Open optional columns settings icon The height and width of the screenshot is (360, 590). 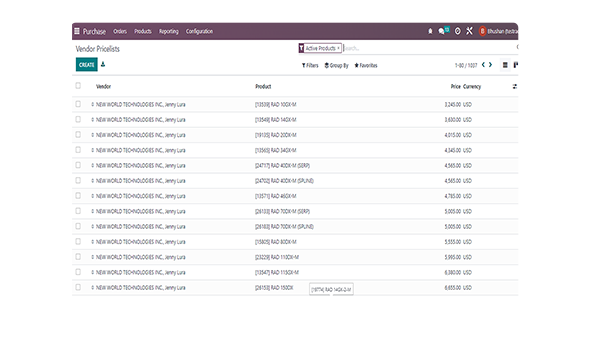(514, 87)
